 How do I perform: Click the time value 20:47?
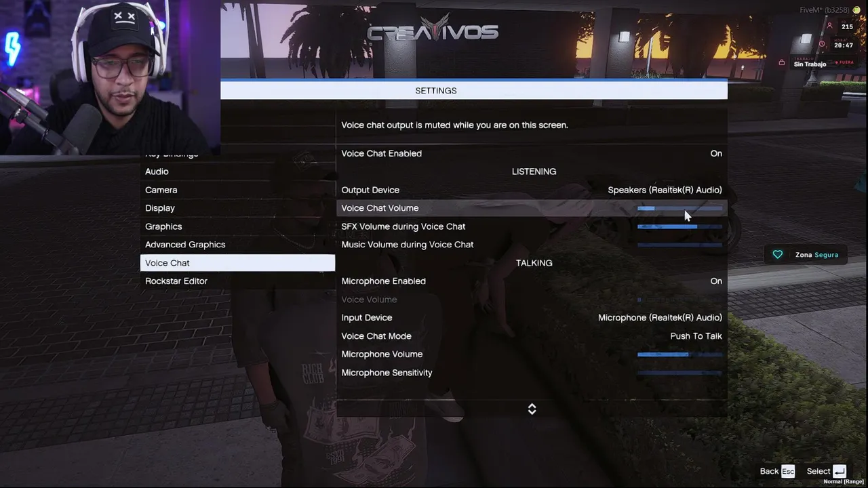tap(844, 45)
